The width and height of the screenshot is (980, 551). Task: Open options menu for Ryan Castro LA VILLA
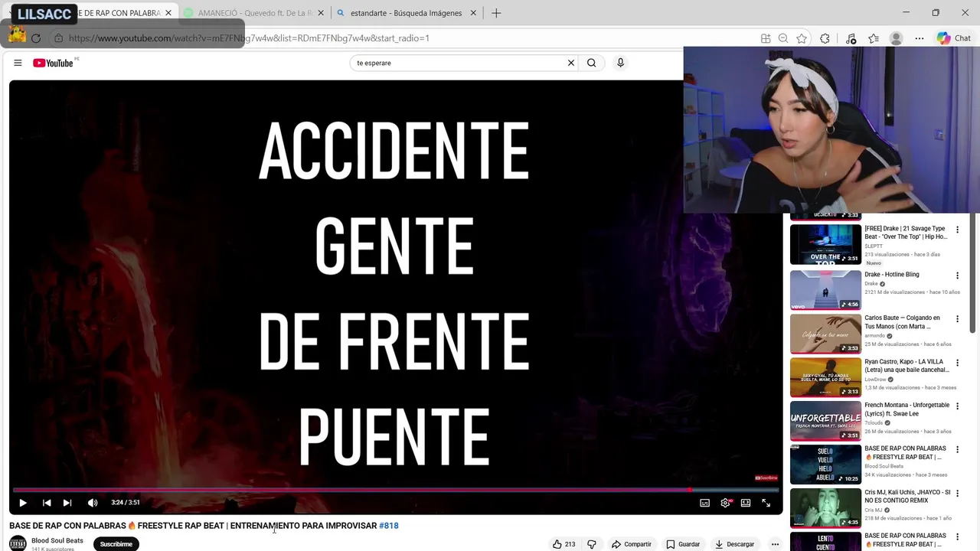[957, 362]
